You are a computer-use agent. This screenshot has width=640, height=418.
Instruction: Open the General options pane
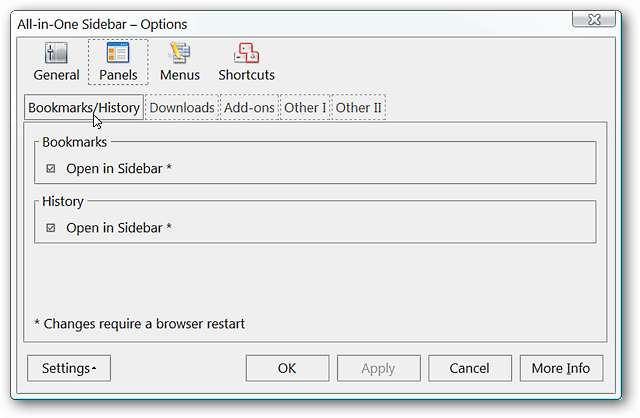(x=56, y=62)
